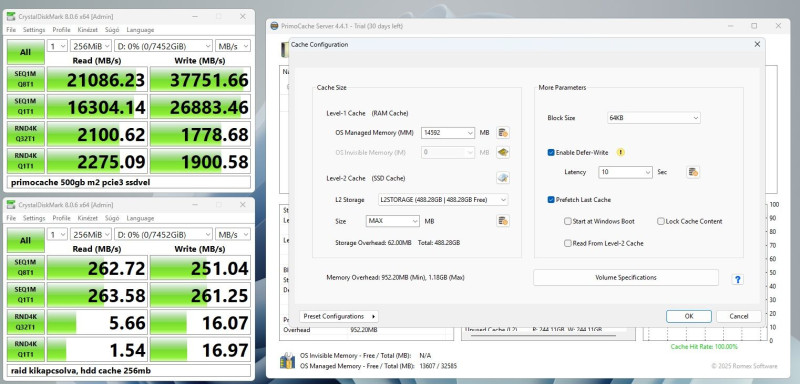The image size is (800, 384).
Task: Run RND4K Q32T1 test in top CrystalDiskMark
Action: point(26,134)
